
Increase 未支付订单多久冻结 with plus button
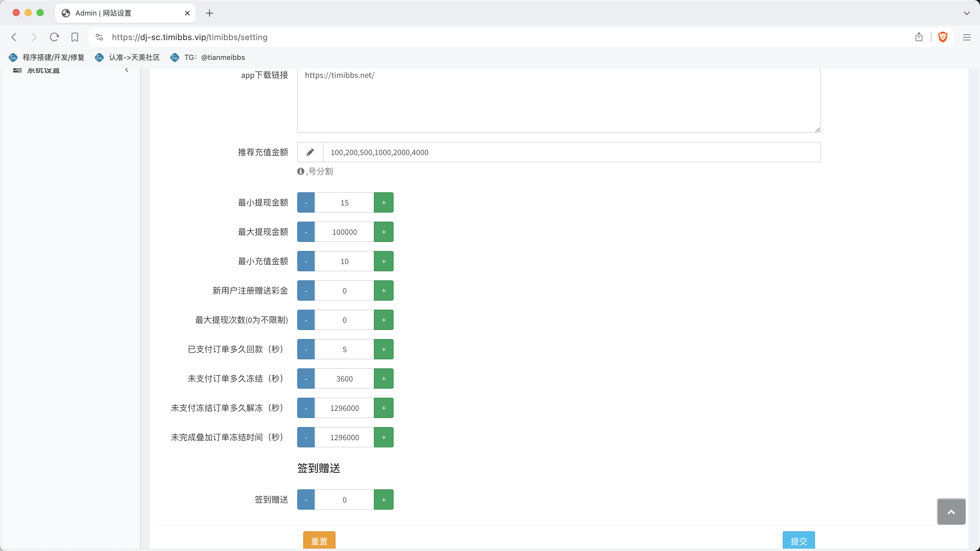pyautogui.click(x=383, y=378)
